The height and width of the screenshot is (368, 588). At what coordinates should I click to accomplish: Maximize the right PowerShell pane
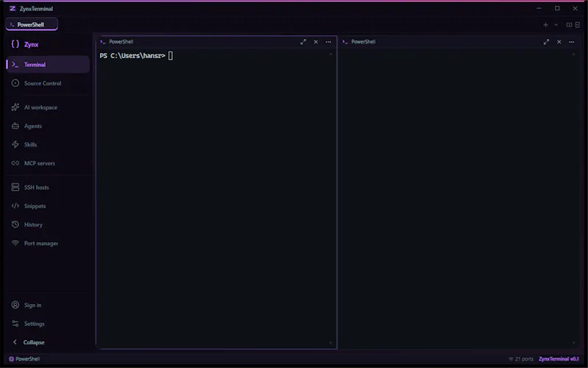coord(546,42)
